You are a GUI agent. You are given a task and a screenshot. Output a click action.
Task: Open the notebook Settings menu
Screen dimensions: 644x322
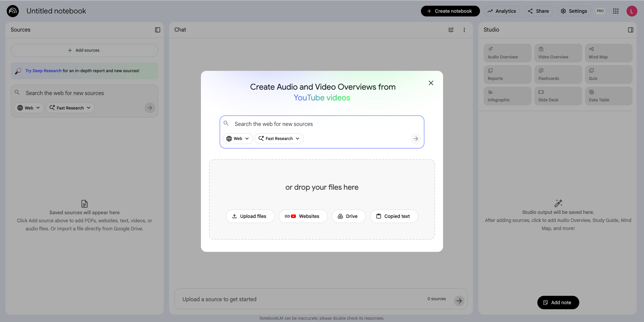pyautogui.click(x=574, y=11)
